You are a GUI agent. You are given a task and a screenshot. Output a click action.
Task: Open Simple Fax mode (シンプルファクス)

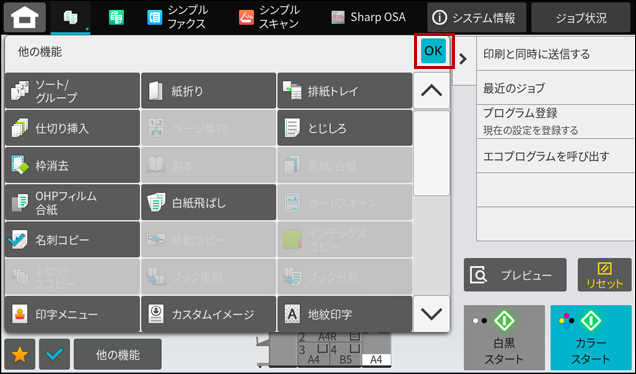177,17
